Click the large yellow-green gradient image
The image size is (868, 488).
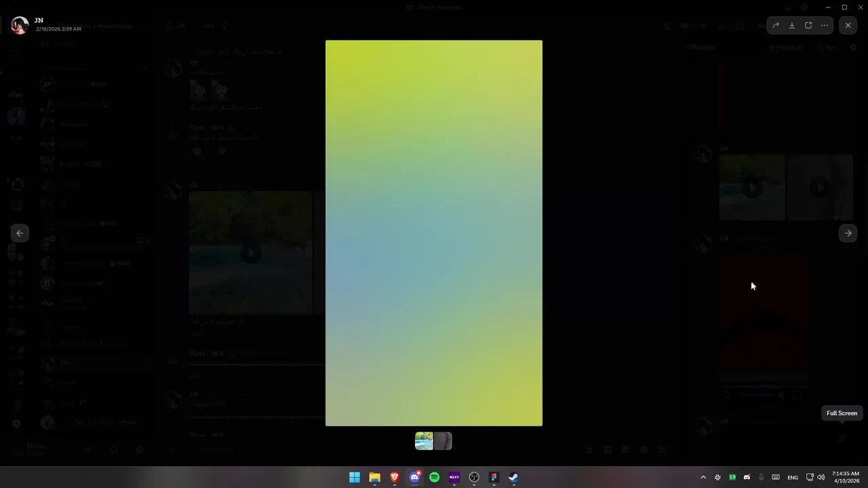click(434, 233)
